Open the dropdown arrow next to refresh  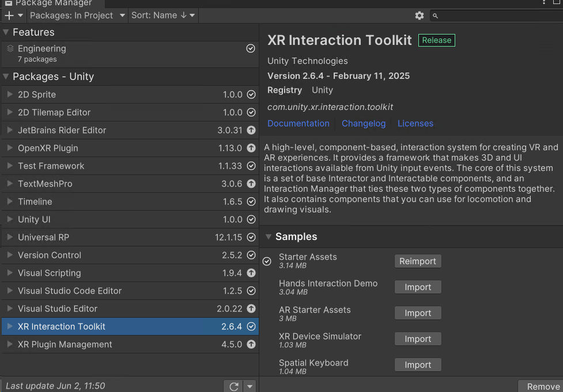250,386
